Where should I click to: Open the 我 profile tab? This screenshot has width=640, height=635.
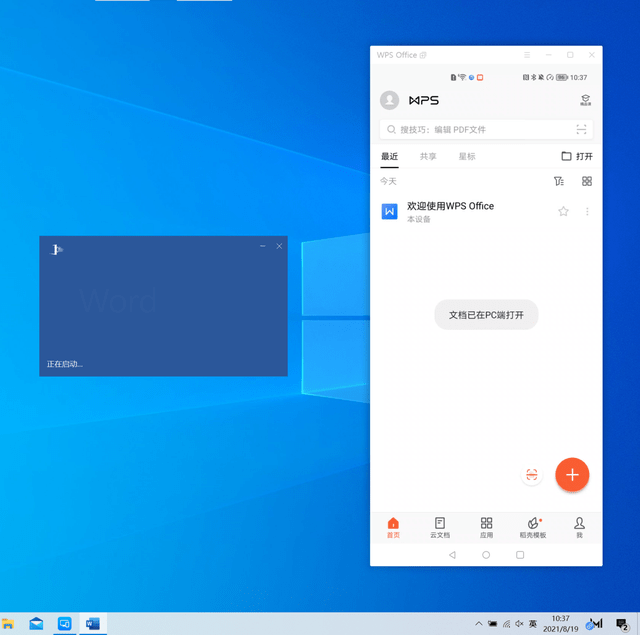pyautogui.click(x=579, y=528)
